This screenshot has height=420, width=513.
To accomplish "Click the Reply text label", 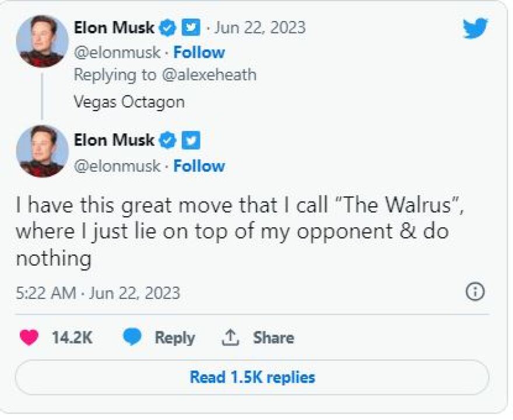I will point(174,338).
